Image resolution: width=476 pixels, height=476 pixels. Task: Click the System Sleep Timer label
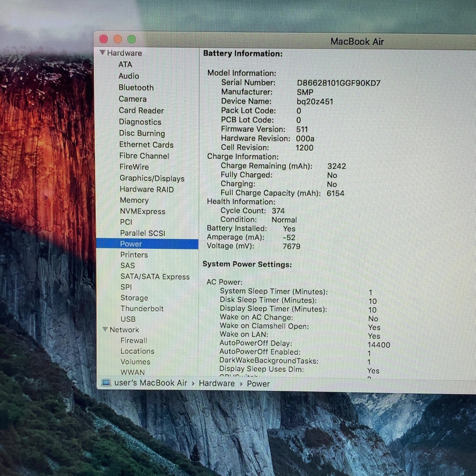point(274,291)
